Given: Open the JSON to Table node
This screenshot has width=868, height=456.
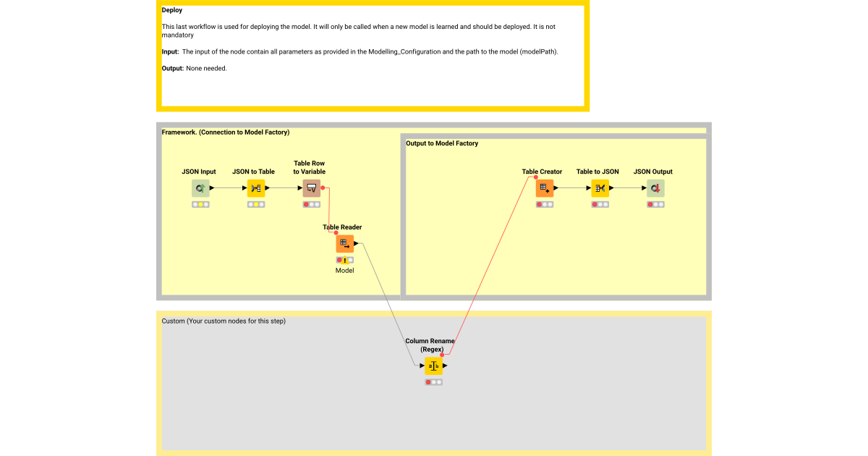Looking at the screenshot, I should tap(256, 187).
